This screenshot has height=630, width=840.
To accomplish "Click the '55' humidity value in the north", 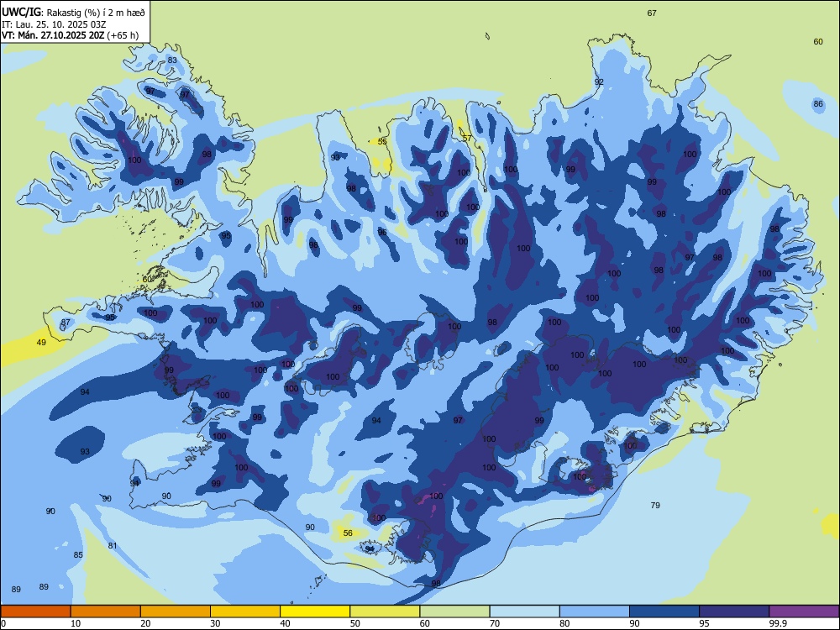I will tap(382, 141).
